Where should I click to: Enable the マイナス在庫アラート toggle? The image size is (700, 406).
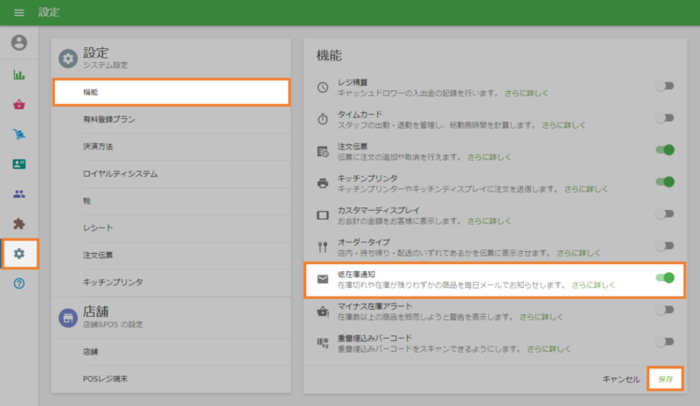pos(664,310)
